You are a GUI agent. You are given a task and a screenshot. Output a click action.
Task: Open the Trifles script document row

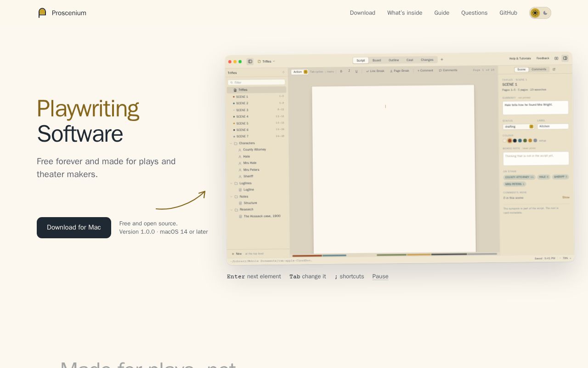pyautogui.click(x=256, y=90)
